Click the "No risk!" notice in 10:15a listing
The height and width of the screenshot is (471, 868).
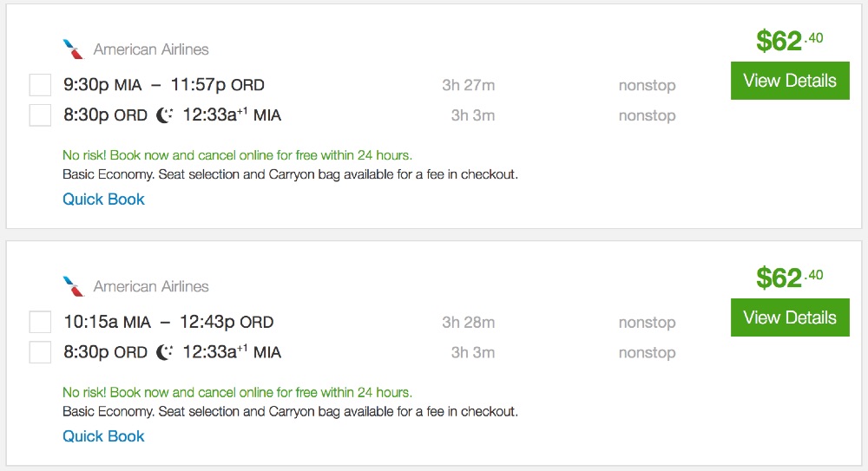pos(237,392)
